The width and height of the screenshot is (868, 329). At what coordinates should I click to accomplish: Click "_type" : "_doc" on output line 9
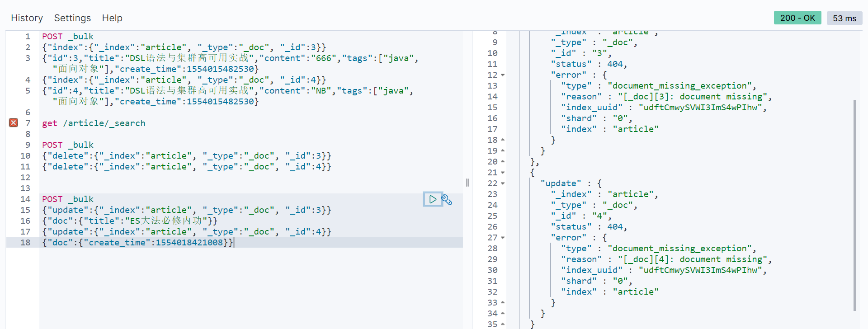(x=594, y=42)
